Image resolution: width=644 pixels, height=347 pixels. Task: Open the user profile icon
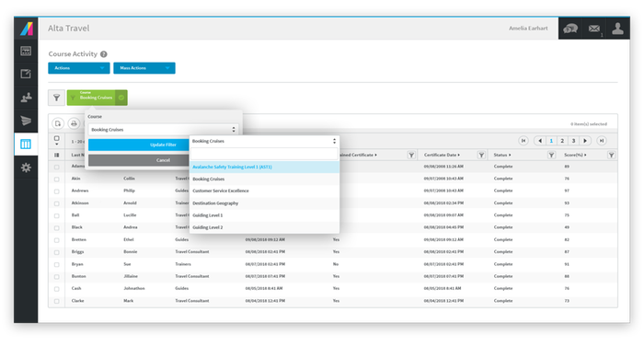click(617, 29)
